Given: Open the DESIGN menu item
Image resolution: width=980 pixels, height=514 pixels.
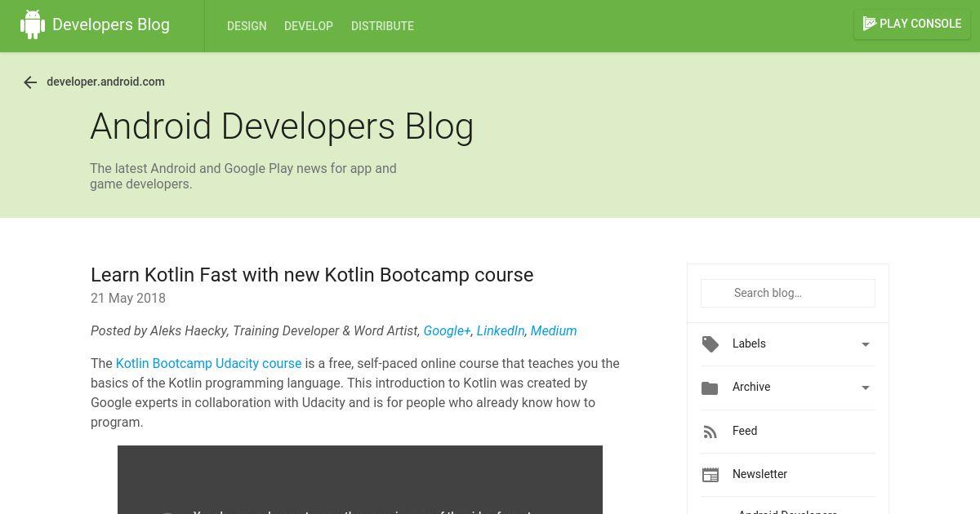Looking at the screenshot, I should 247,26.
